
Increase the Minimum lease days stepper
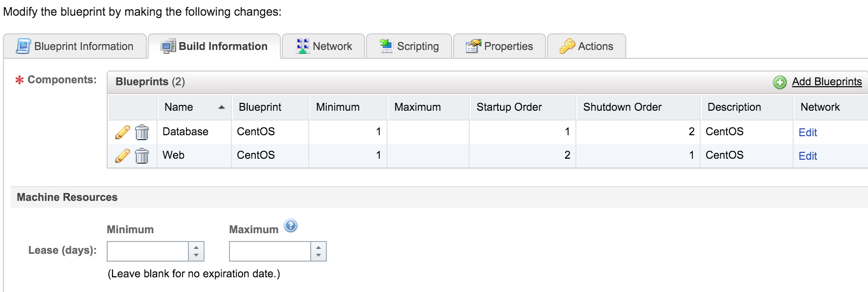click(196, 247)
